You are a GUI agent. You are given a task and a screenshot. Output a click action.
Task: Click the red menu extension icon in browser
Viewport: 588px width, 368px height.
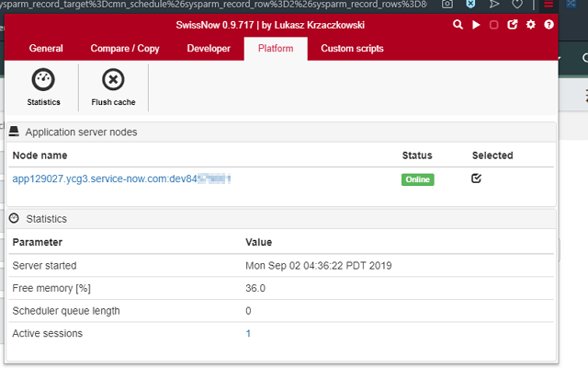pyautogui.click(x=548, y=4)
